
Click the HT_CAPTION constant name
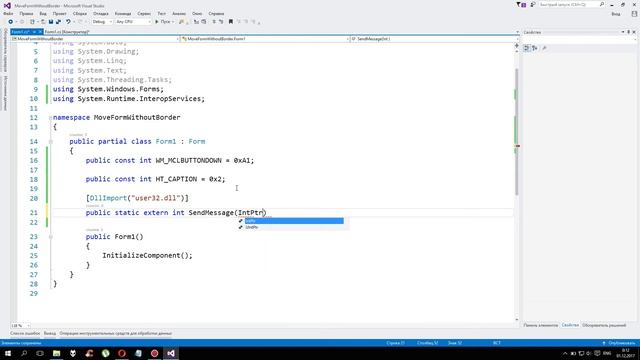[x=176, y=179]
